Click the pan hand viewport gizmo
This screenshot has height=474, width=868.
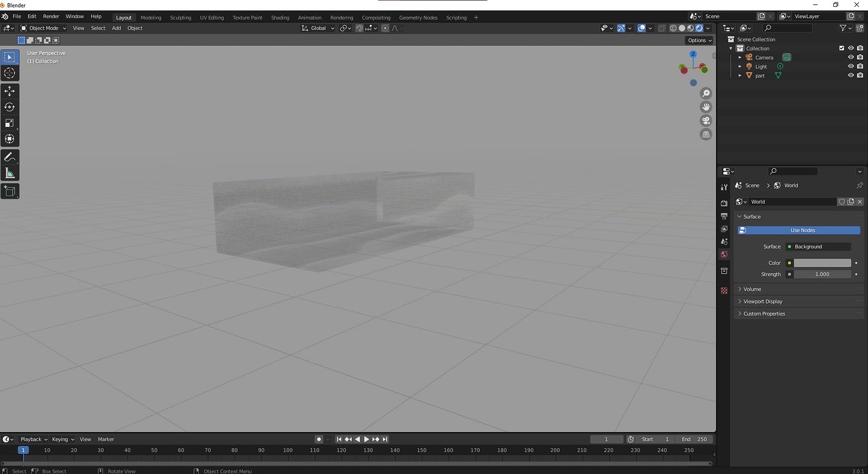coord(706,107)
